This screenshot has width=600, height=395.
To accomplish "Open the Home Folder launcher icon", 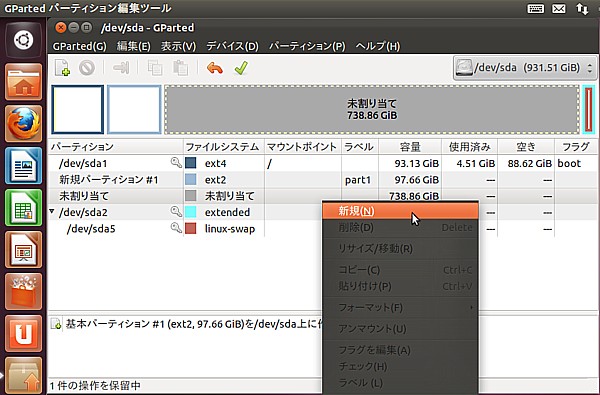I will tap(24, 82).
